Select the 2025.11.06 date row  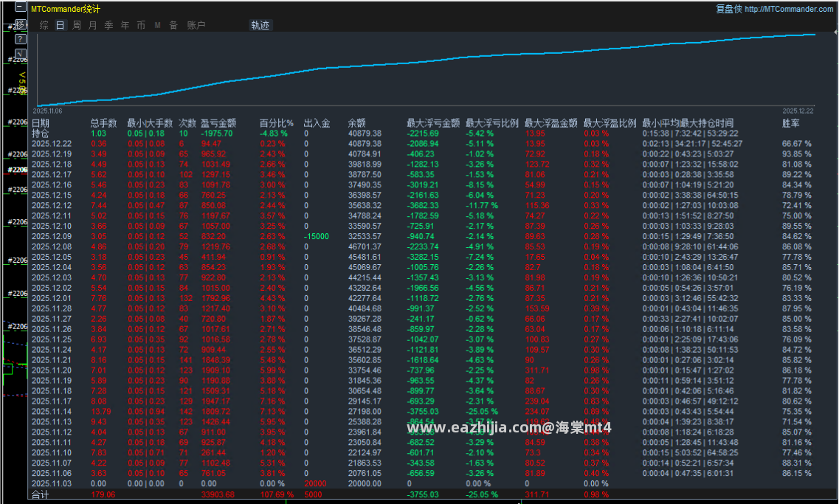(52, 473)
